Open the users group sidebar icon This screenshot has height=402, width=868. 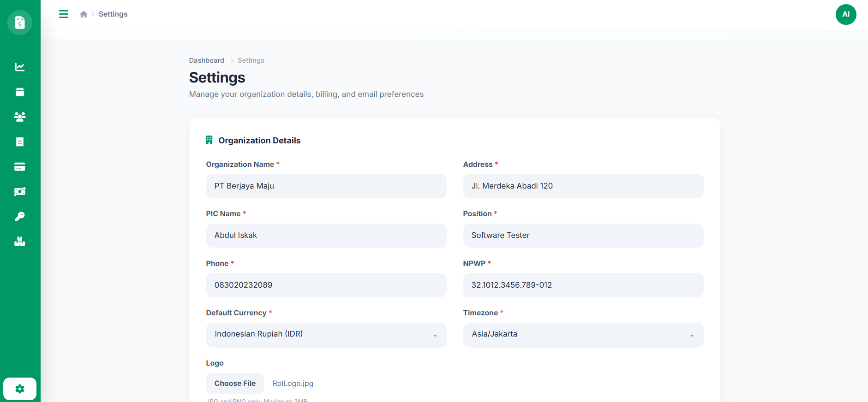click(x=20, y=117)
